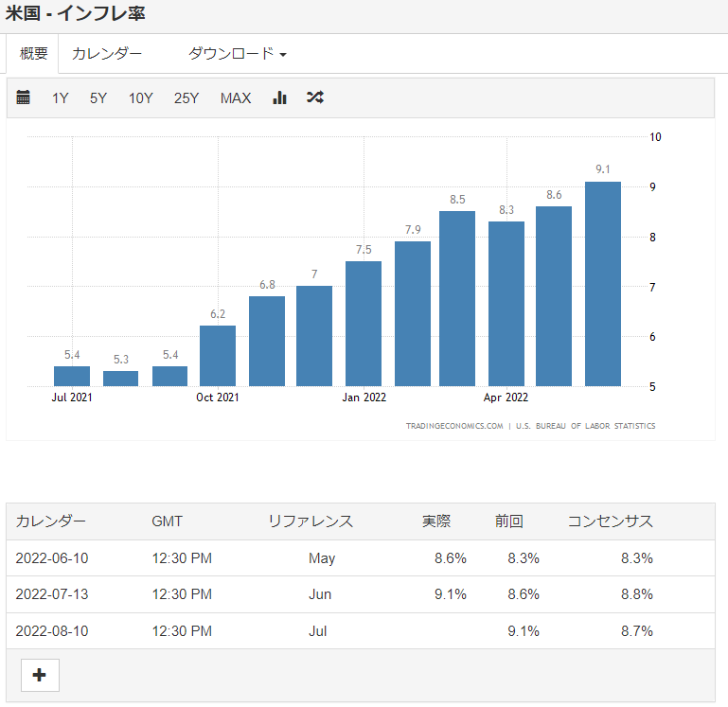Open the 概要 tab

tap(33, 54)
